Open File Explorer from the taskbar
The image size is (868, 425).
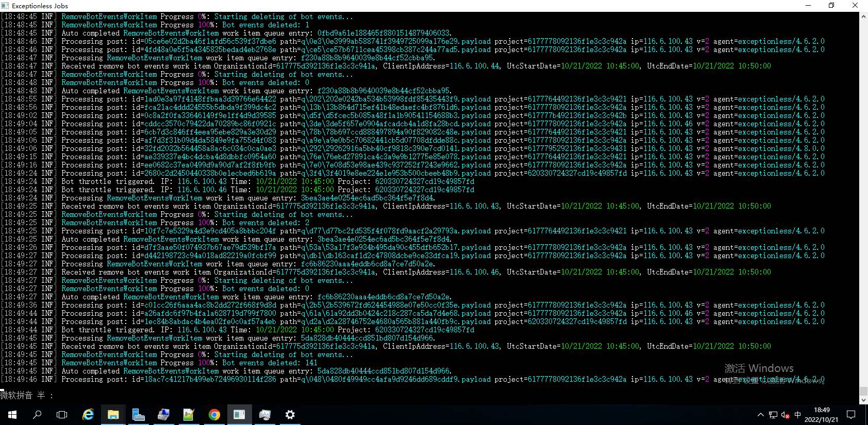click(x=113, y=415)
